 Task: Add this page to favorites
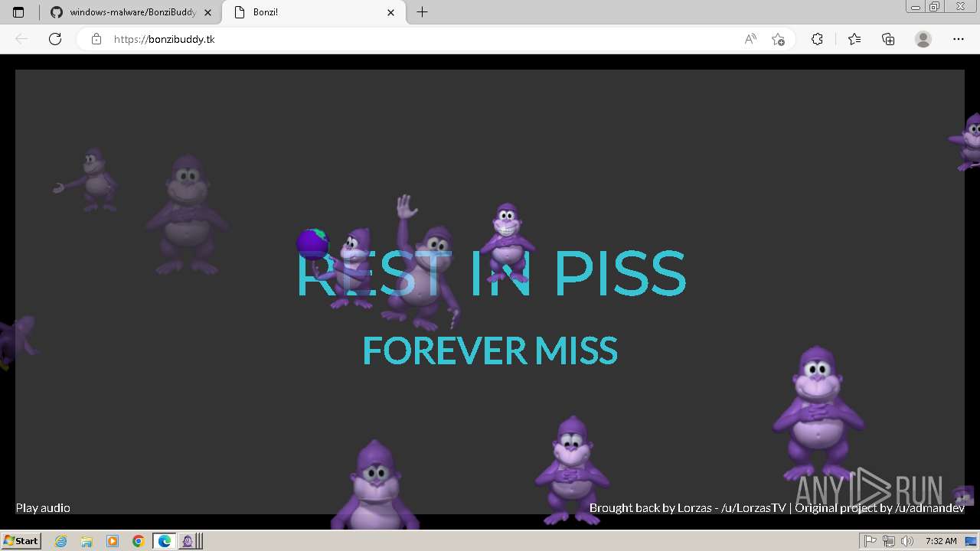click(x=779, y=39)
